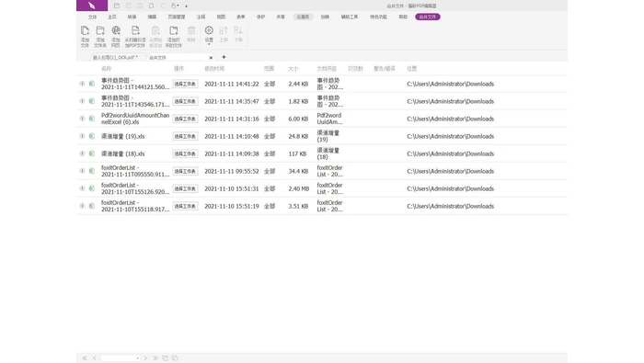Click the purple Foxit logo button

click(x=92, y=6)
